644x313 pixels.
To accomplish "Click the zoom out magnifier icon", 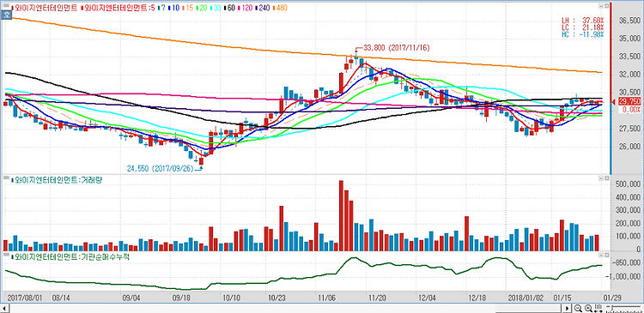I will point(578,308).
